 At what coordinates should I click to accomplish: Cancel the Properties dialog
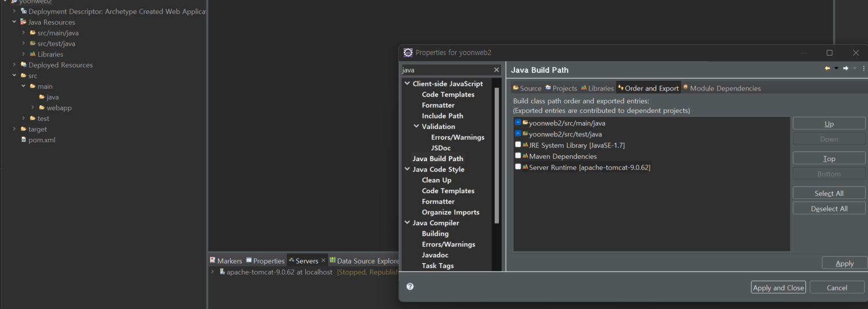pyautogui.click(x=836, y=287)
